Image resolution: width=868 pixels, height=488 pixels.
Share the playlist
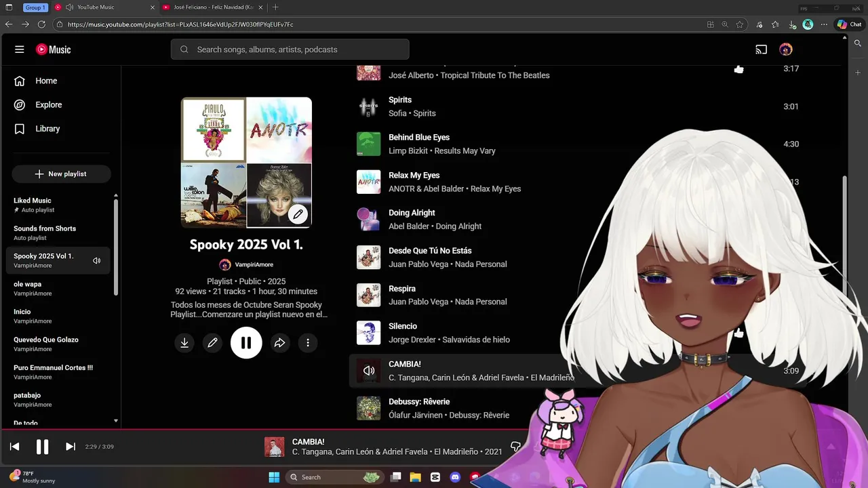279,343
